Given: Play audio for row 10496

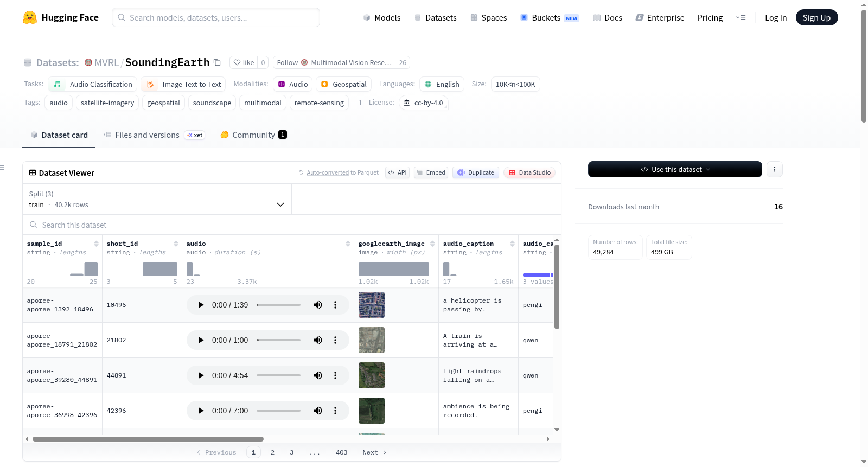Looking at the screenshot, I should pos(201,305).
